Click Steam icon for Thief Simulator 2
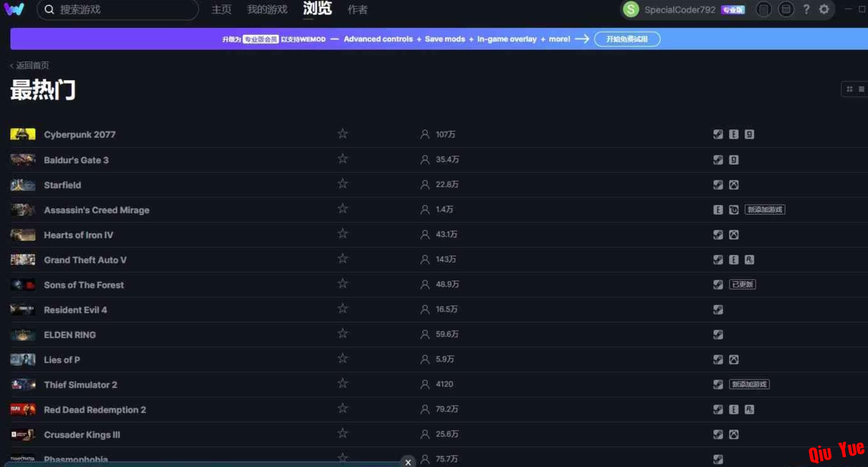The image size is (868, 467). 718,385
